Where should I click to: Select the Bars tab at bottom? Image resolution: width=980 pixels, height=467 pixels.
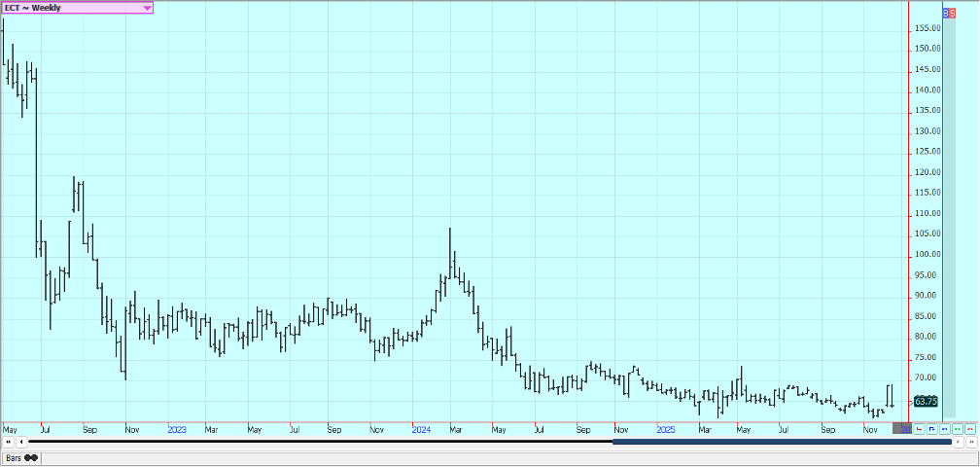pyautogui.click(x=20, y=457)
